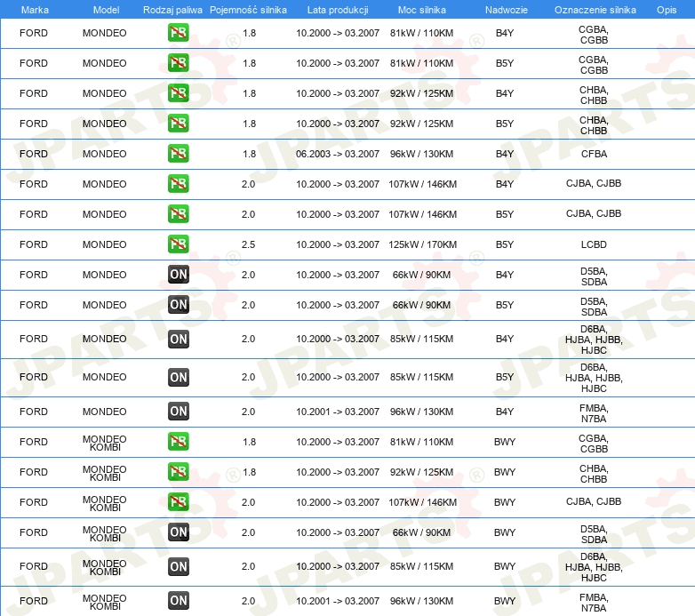
Task: Click the Rodzaj paliwa column header
Action: (172, 10)
